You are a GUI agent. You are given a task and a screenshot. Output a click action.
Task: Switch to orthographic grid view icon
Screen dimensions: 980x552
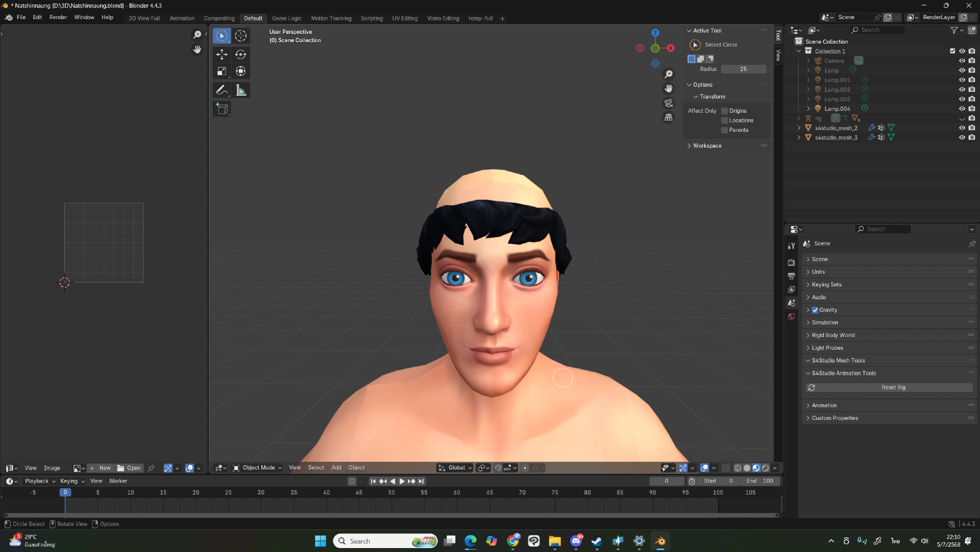click(668, 117)
